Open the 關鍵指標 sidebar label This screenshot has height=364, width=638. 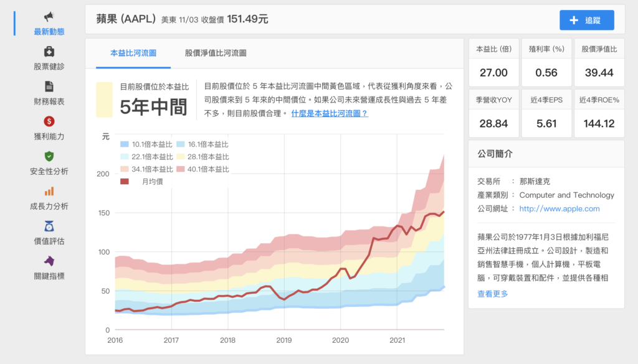tap(49, 276)
